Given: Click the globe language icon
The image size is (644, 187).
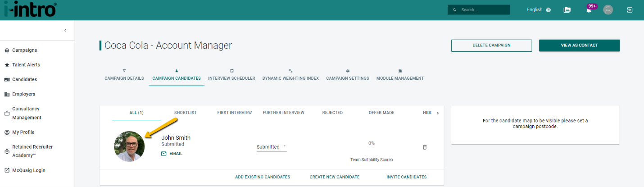Looking at the screenshot, I should (548, 10).
